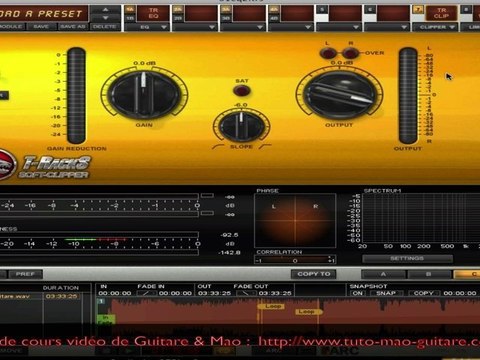Click the FADE IN time field
This screenshot has width=480, height=360.
pos(175,293)
